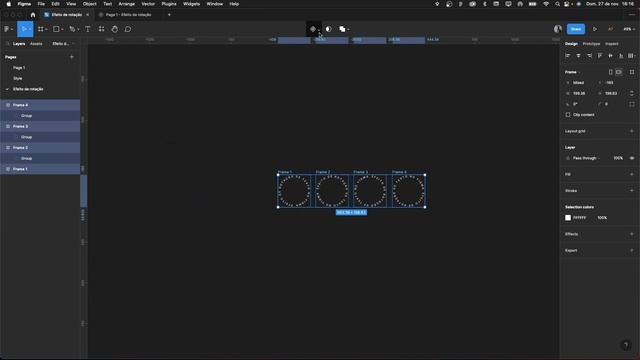Open the Pen tool dropdown arrow
Viewport: 640px width, 360px height.
78,29
